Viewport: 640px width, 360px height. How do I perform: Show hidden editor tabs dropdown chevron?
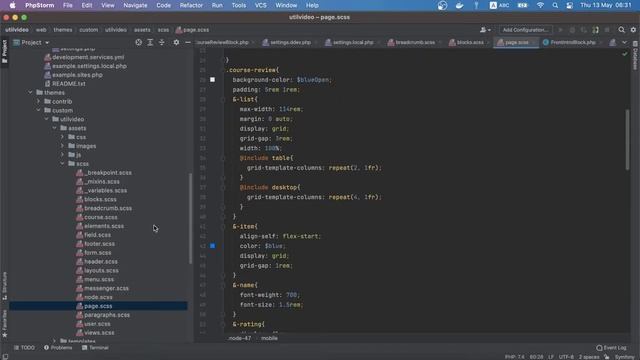(x=624, y=42)
